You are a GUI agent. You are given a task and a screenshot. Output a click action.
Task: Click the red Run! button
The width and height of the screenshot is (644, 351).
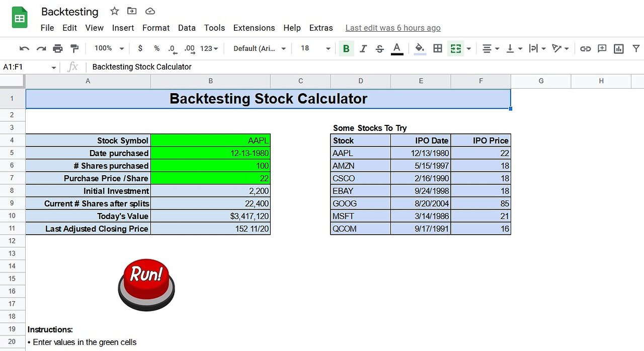coord(146,285)
